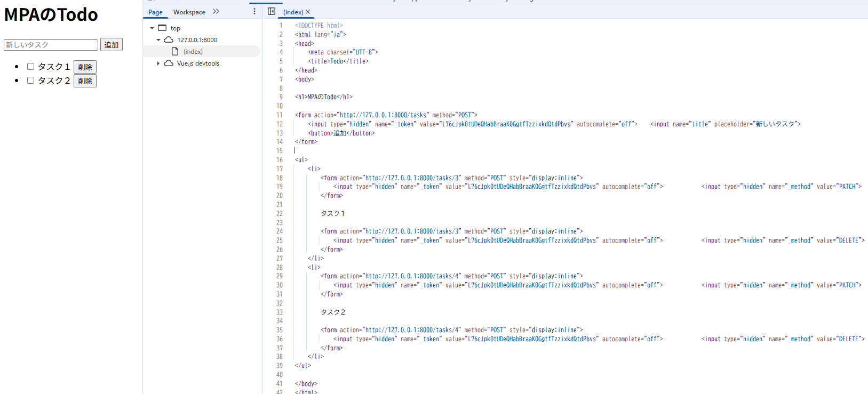Click the 追加 button
The image size is (868, 394).
(x=112, y=45)
